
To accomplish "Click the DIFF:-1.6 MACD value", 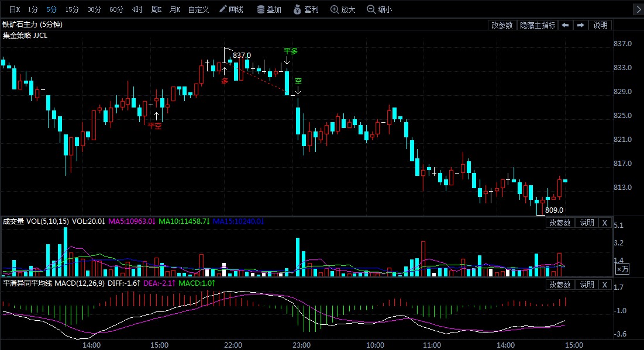I will (x=124, y=283).
